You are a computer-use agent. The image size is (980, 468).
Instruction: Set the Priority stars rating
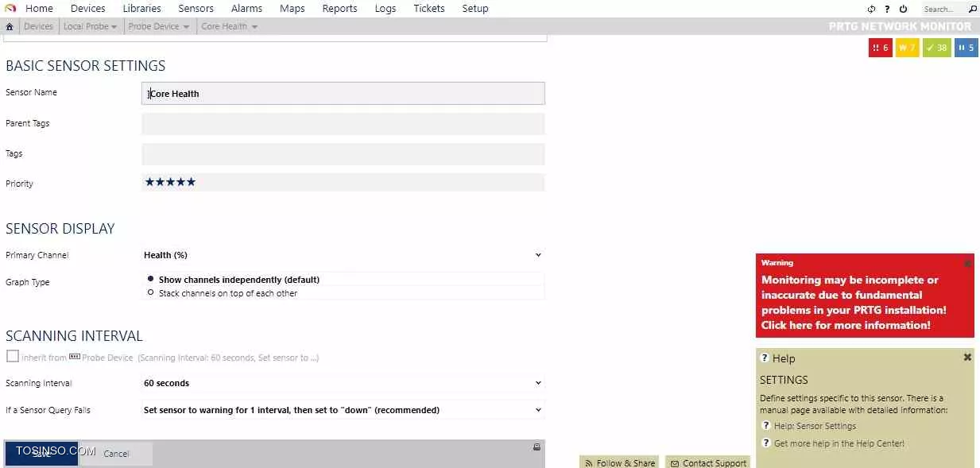pos(170,182)
